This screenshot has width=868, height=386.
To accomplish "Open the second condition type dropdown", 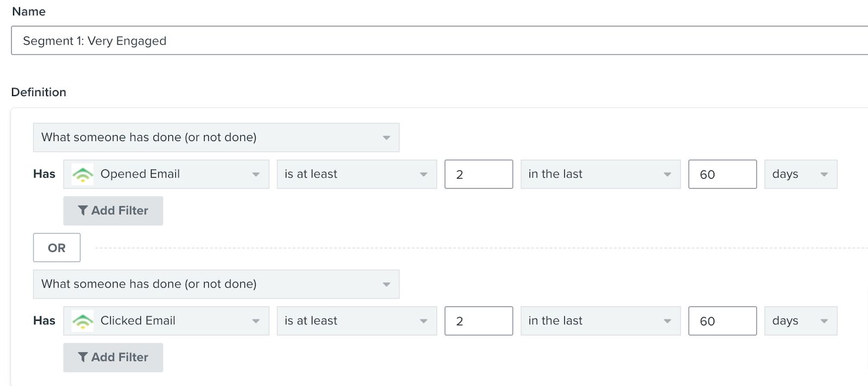I will 216,284.
